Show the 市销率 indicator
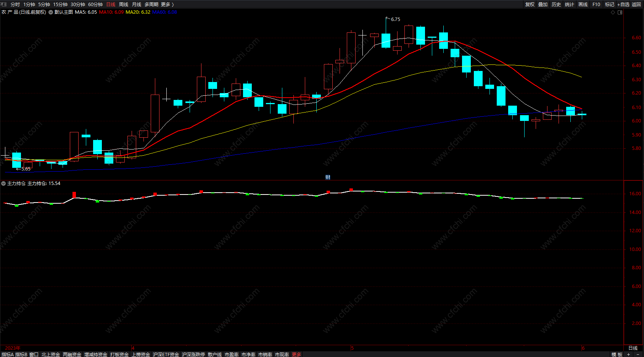Viewport: 644px width, 357px height. click(265, 354)
